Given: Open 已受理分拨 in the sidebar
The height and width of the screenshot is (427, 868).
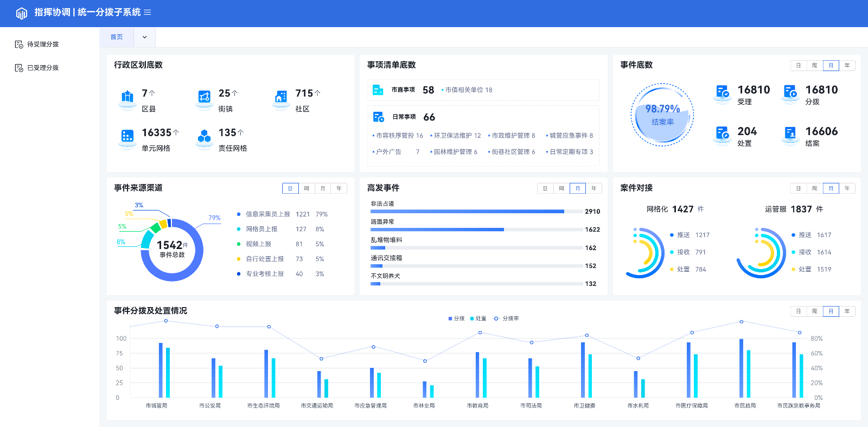Looking at the screenshot, I should point(43,68).
